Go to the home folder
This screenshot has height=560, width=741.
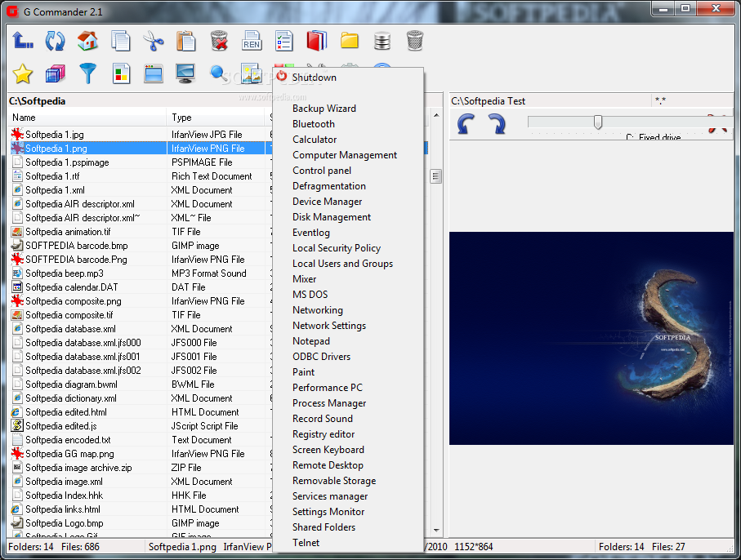click(87, 41)
